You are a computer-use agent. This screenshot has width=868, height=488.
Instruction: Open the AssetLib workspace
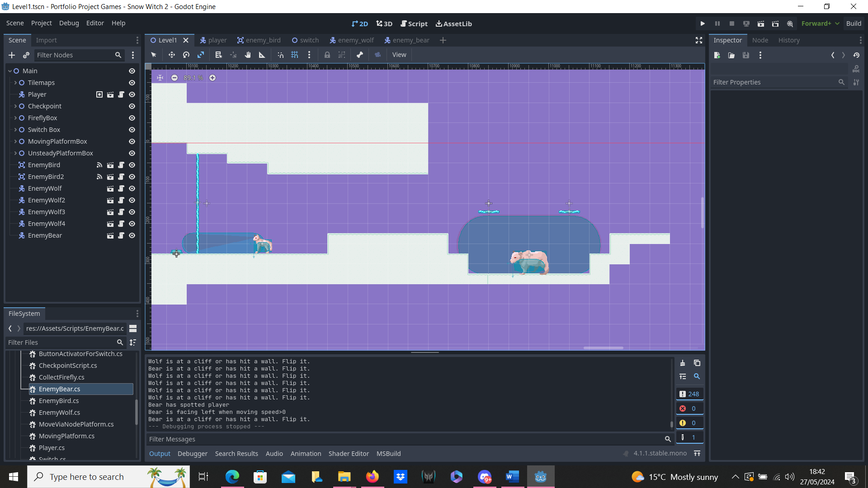coord(454,23)
